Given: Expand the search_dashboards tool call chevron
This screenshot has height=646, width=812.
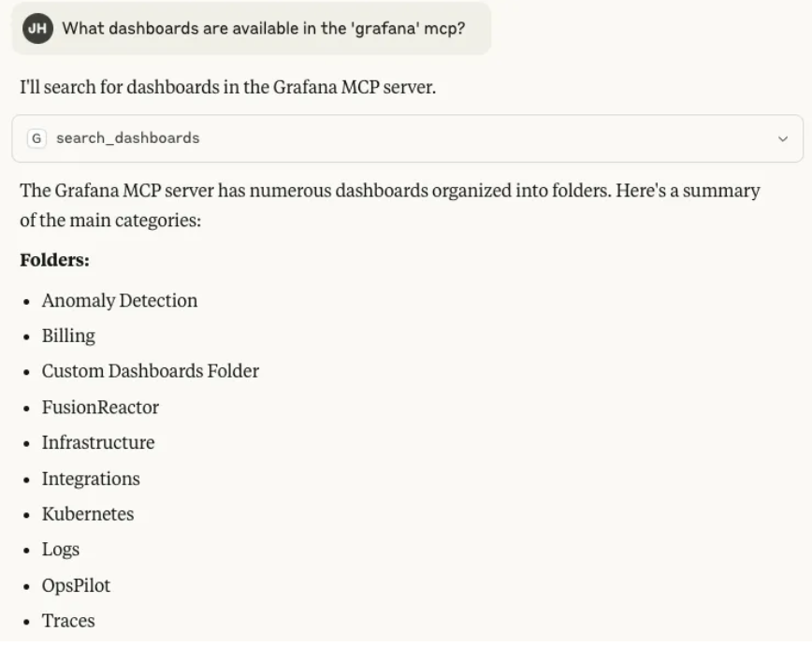Looking at the screenshot, I should pyautogui.click(x=782, y=138).
